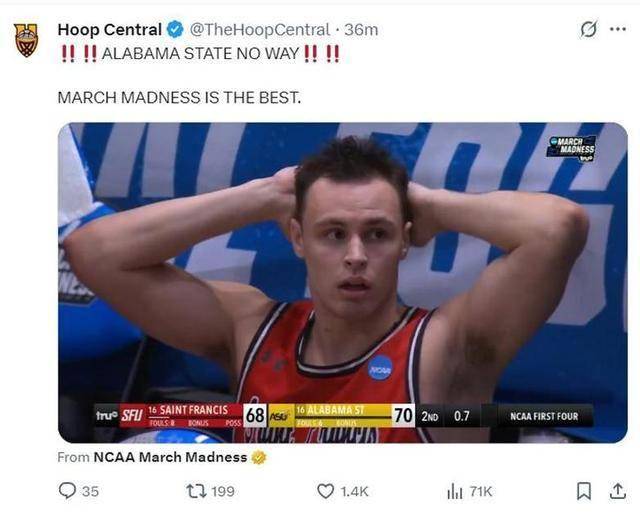Open the view analytics bar chart icon
Screen dimensions: 640x513
[453, 491]
